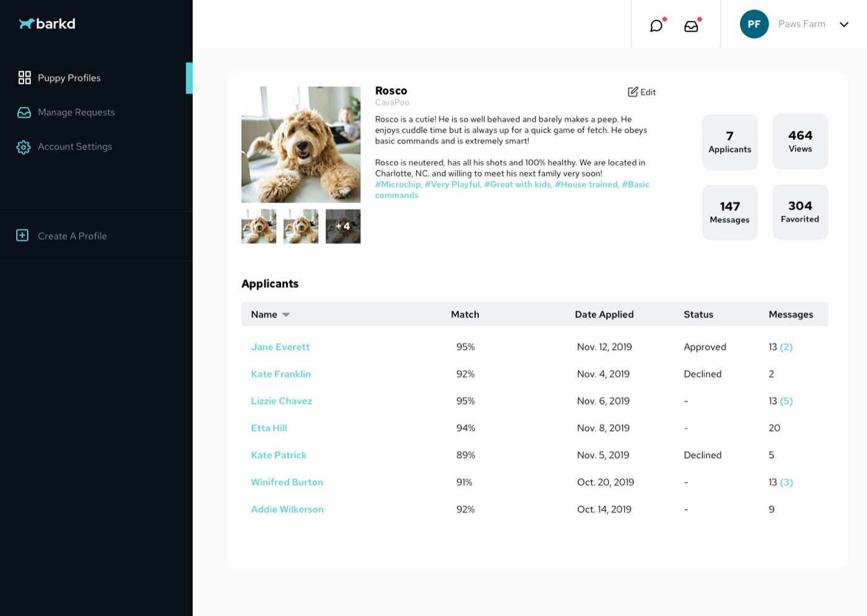
Task: Click the 304 Favorited stat card
Action: coord(800,212)
